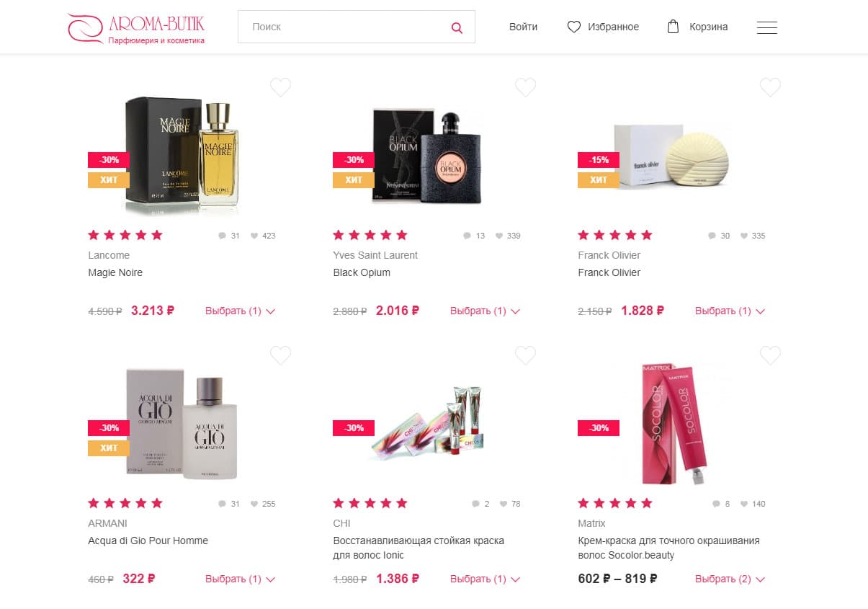
Task: Expand Выбрать (1) for Magie Noire
Action: [240, 311]
